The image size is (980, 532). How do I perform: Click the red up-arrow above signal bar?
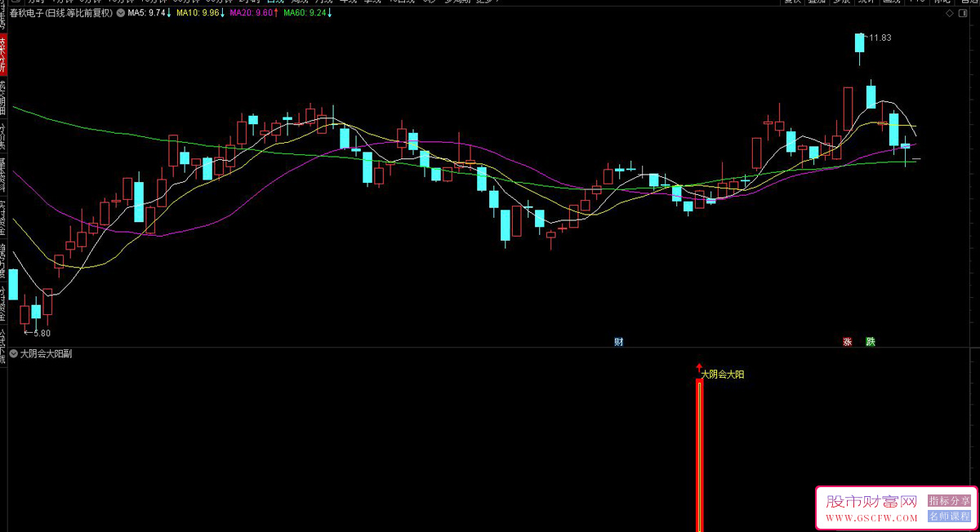pos(699,369)
